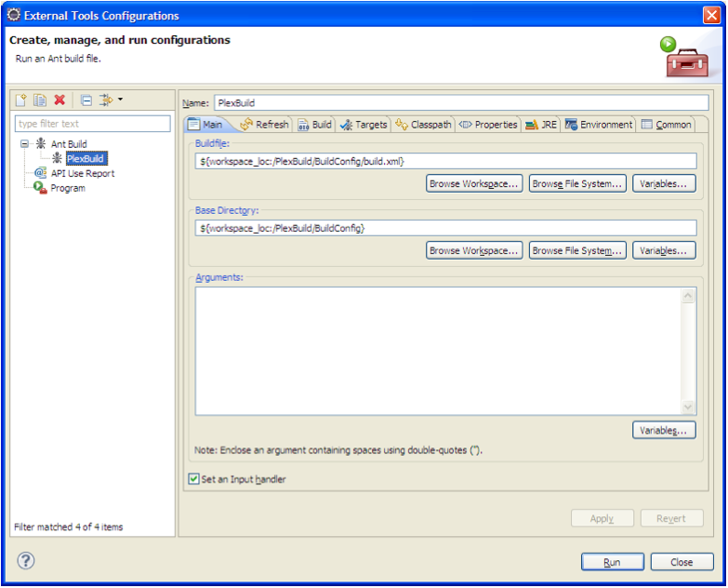Click Variables button under Base Directory
Viewport: 728px width, 588px height.
[664, 250]
